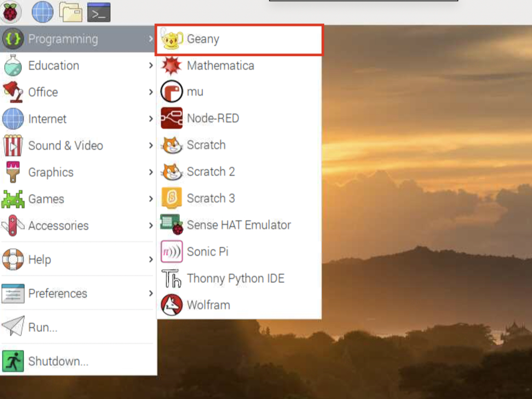Open Geany from the Programming menu
This screenshot has height=399, width=532.
(x=239, y=39)
